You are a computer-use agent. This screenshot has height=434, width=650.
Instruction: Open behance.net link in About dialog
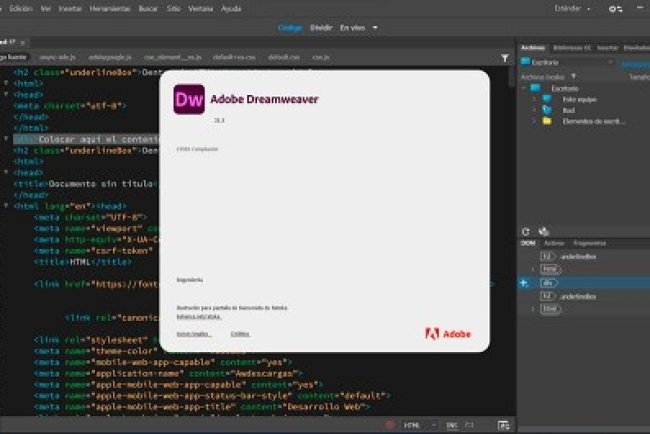click(199, 317)
